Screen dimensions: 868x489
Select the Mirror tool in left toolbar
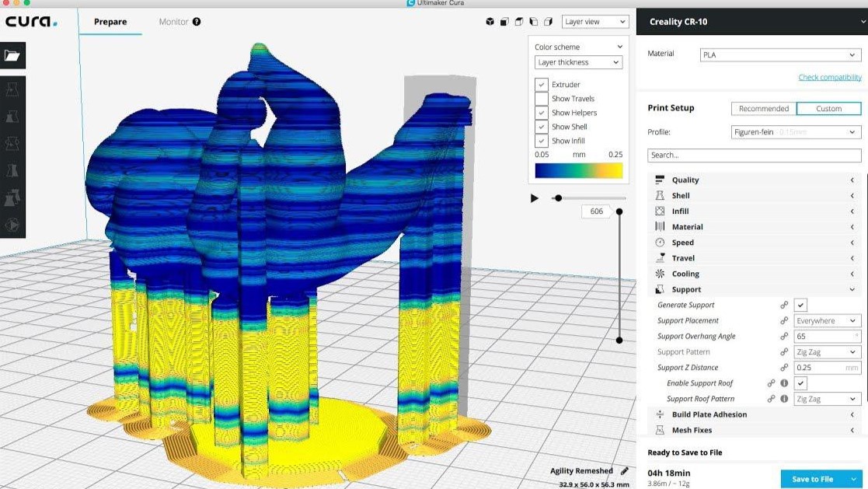click(12, 171)
